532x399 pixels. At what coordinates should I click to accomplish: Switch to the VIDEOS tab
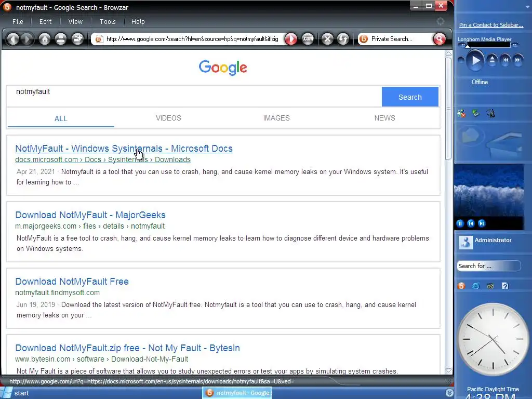pyautogui.click(x=168, y=118)
